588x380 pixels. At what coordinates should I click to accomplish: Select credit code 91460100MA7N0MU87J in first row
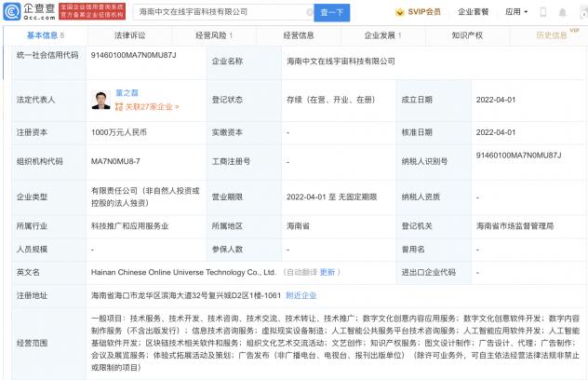(x=133, y=55)
